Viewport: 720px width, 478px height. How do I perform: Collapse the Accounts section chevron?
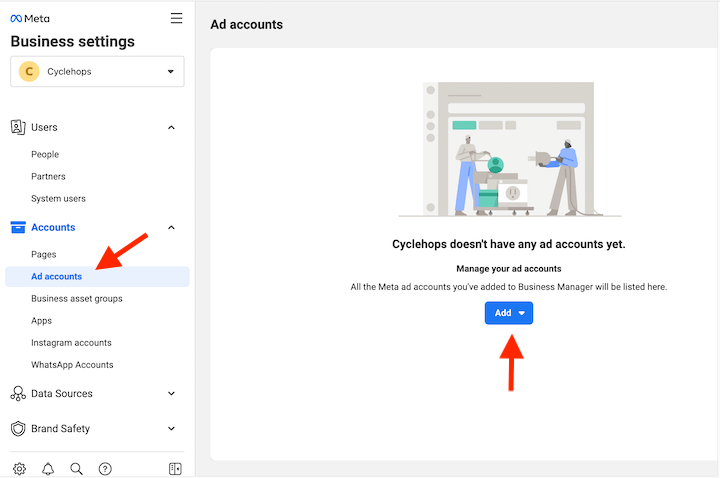pos(171,228)
